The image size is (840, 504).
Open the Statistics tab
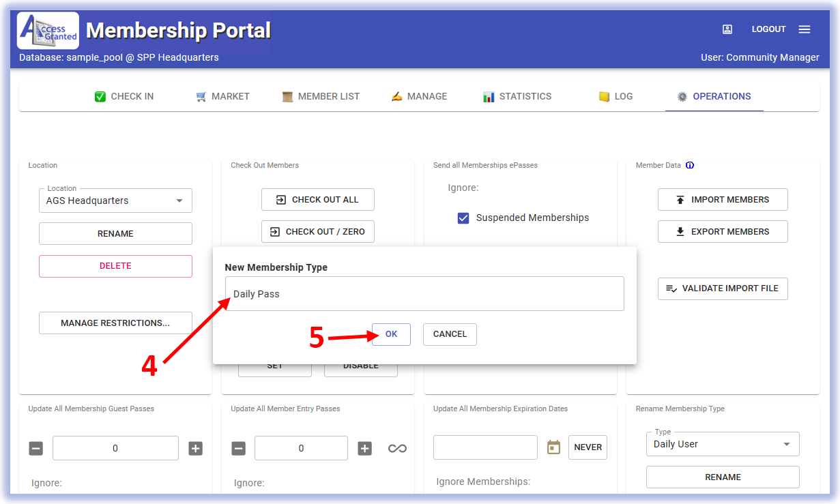point(517,96)
